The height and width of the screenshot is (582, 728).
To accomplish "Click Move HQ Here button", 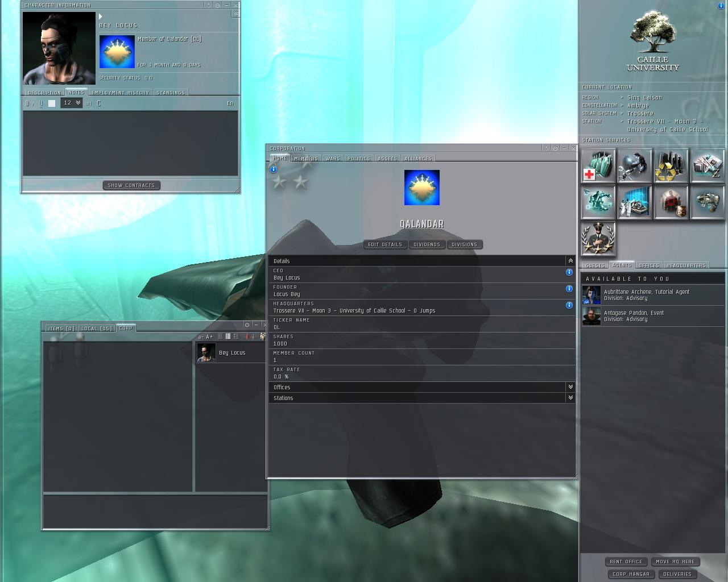I will 676,562.
